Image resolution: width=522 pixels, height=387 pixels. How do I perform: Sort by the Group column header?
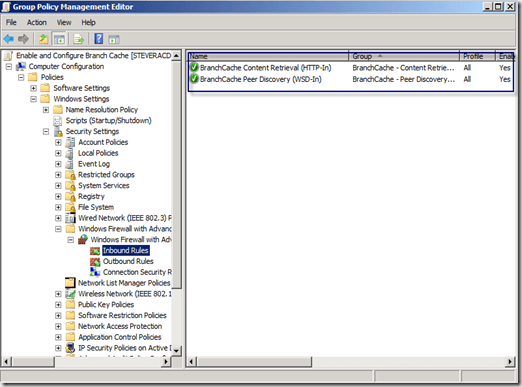pyautogui.click(x=404, y=56)
